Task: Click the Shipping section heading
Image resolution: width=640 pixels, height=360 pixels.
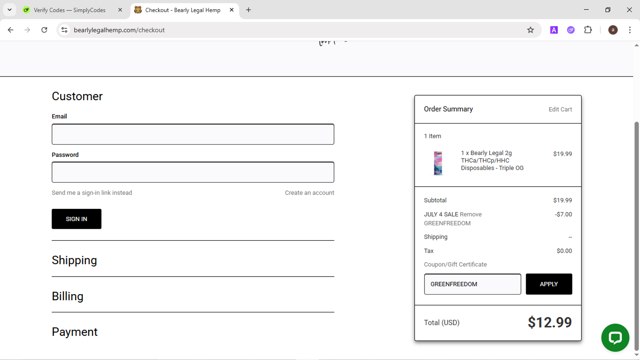Action: coord(74,260)
